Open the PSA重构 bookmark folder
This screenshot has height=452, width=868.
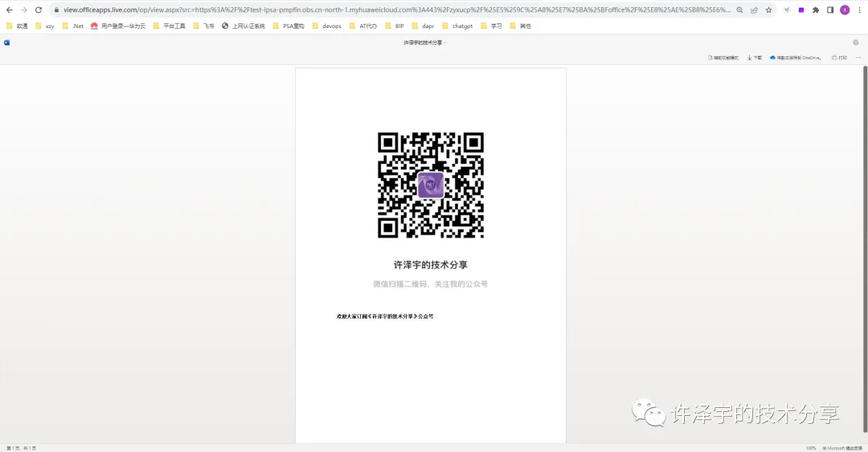[x=289, y=26]
